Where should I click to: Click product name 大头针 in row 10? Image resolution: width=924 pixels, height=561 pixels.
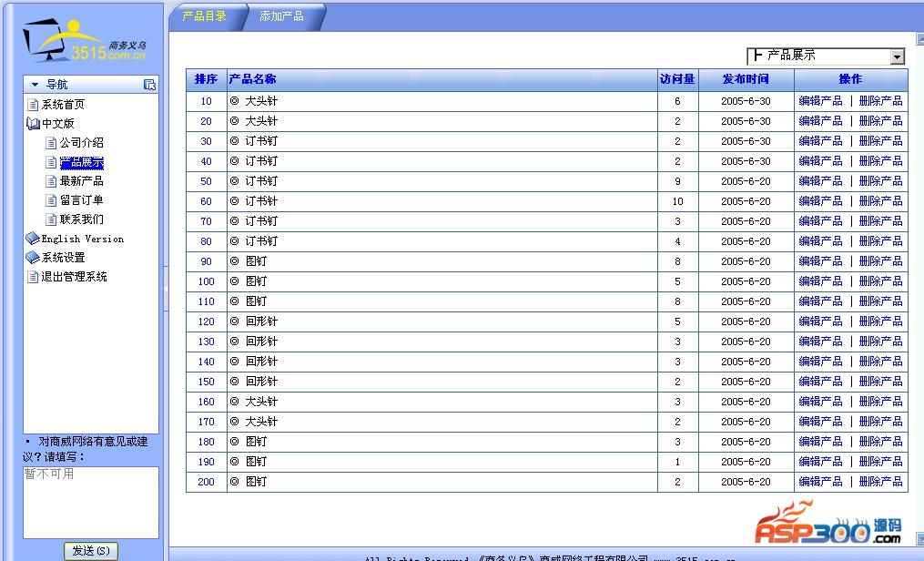(x=261, y=101)
